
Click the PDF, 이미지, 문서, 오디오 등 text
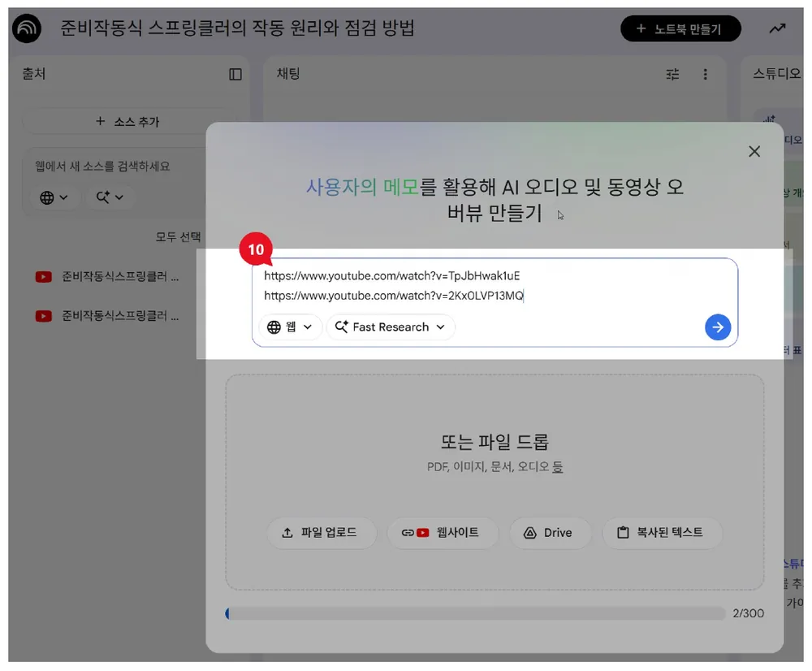point(495,467)
